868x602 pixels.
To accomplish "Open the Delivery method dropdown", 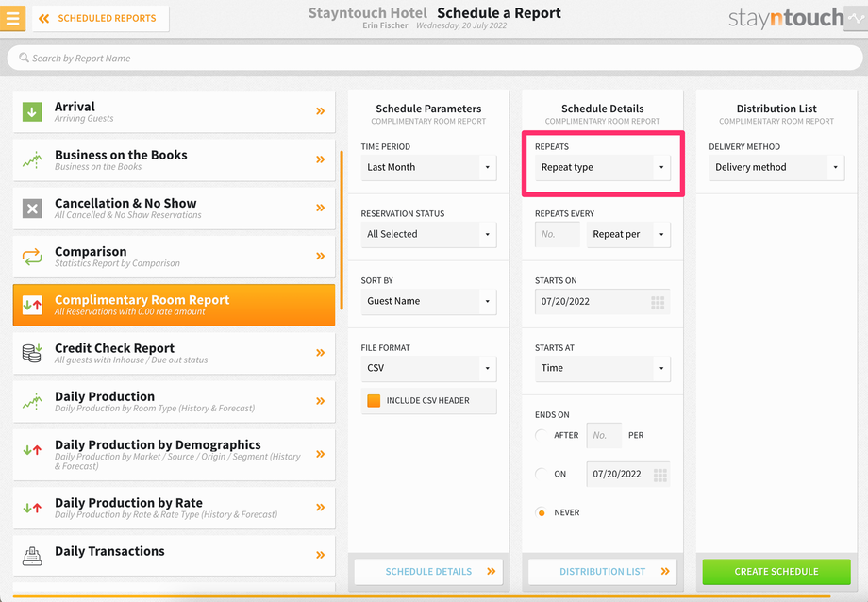I will coord(776,167).
